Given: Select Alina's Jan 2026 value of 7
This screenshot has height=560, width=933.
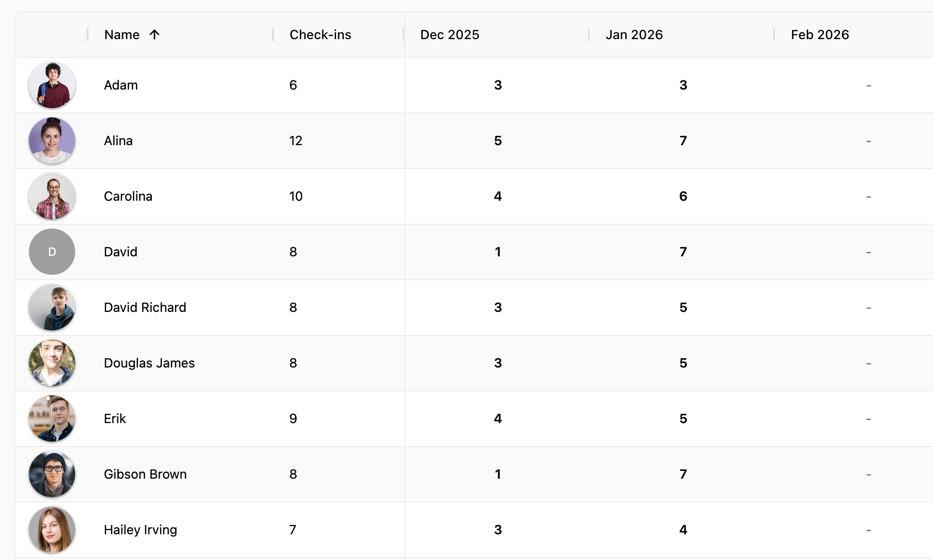Looking at the screenshot, I should point(683,141).
